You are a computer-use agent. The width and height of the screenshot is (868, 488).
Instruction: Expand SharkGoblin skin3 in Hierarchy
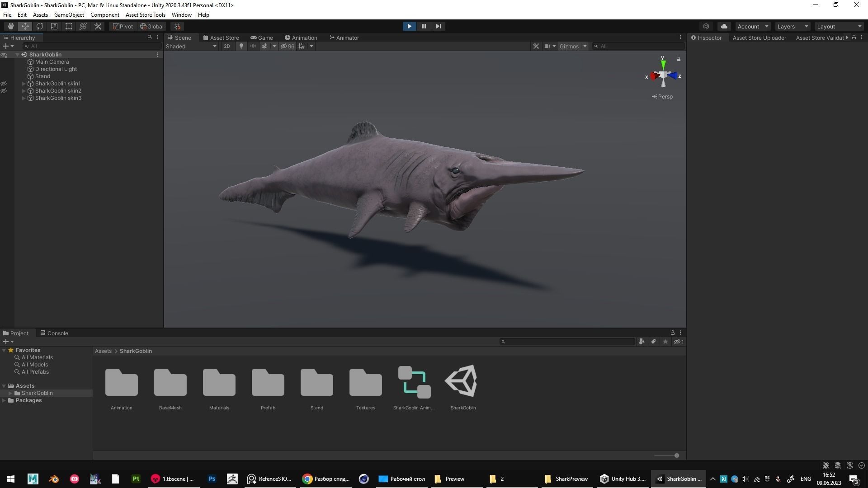pyautogui.click(x=24, y=98)
